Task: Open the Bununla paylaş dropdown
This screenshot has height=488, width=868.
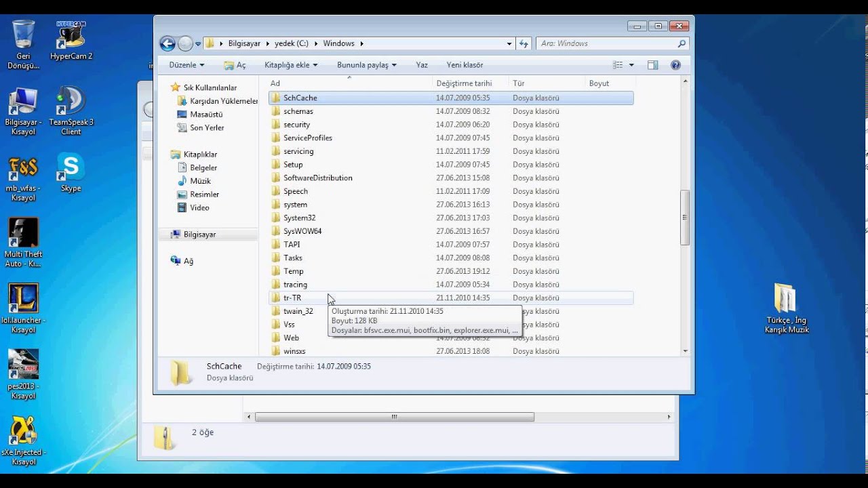Action: (x=366, y=65)
